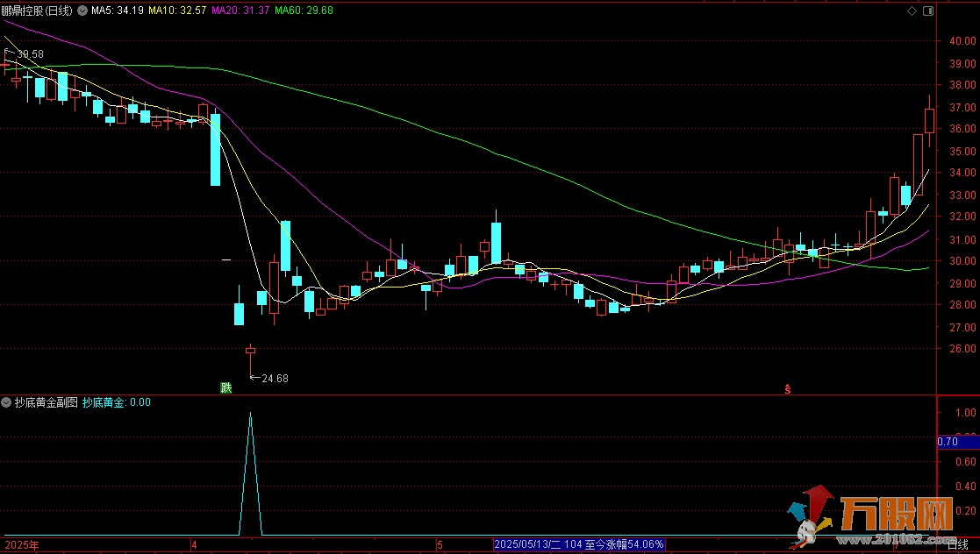Viewport: 980px width, 554px height.
Task: Click the 万股网 watermark logo
Action: pos(877,517)
